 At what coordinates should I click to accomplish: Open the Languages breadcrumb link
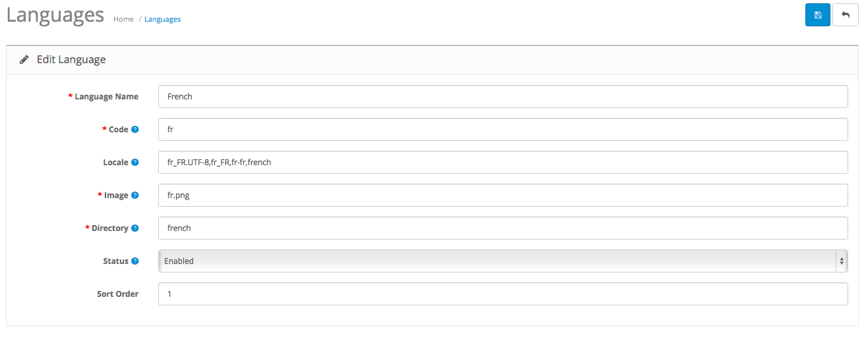pyautogui.click(x=163, y=19)
